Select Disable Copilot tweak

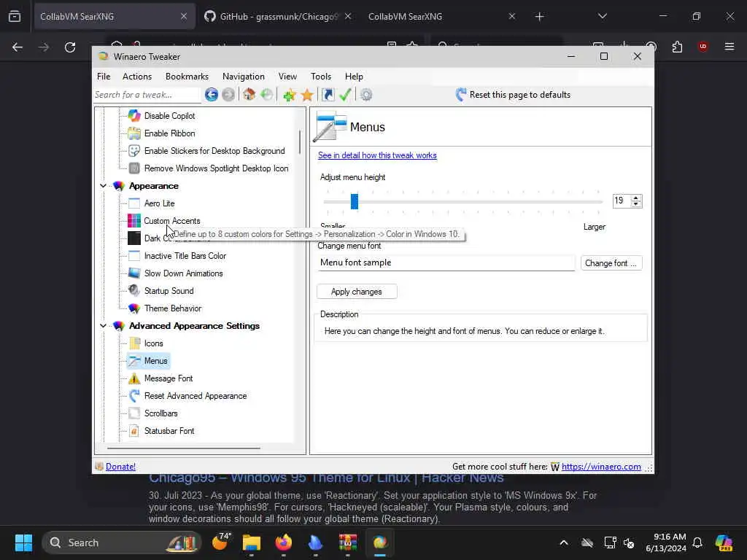pos(169,116)
